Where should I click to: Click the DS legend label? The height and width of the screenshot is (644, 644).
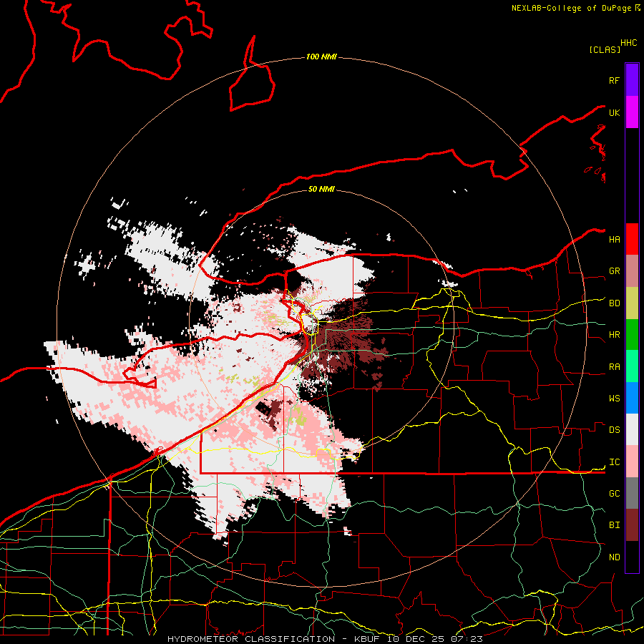614,429
